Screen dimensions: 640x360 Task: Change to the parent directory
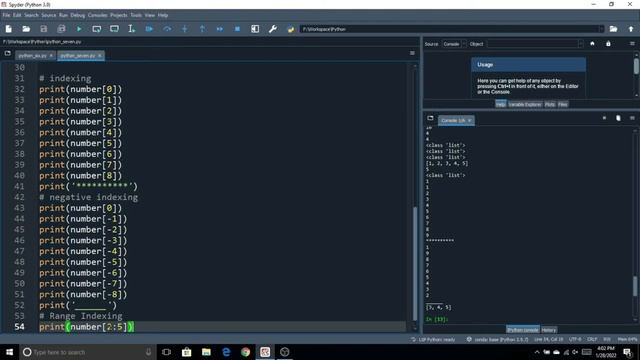(631, 29)
